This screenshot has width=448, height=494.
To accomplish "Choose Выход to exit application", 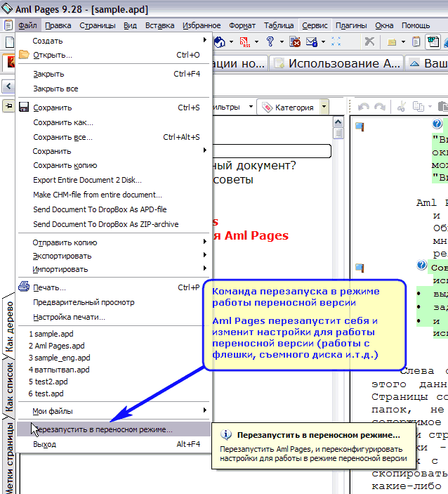I will click(113, 444).
